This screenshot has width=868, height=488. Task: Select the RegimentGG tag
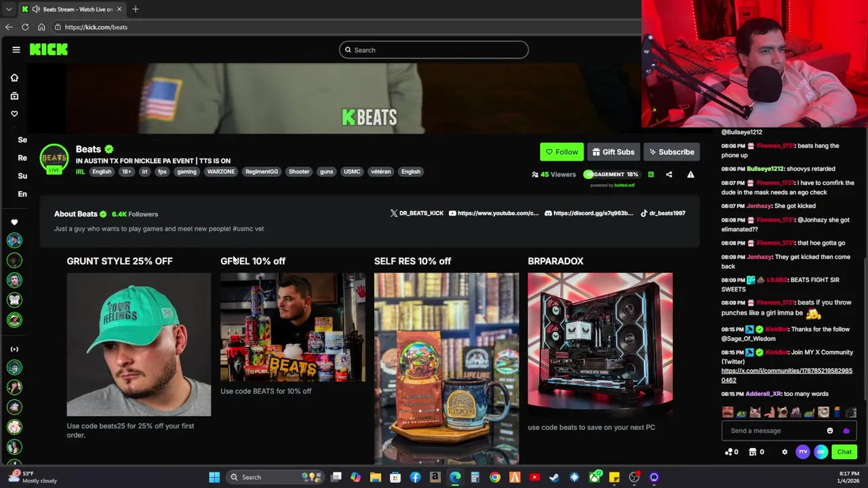coord(262,171)
